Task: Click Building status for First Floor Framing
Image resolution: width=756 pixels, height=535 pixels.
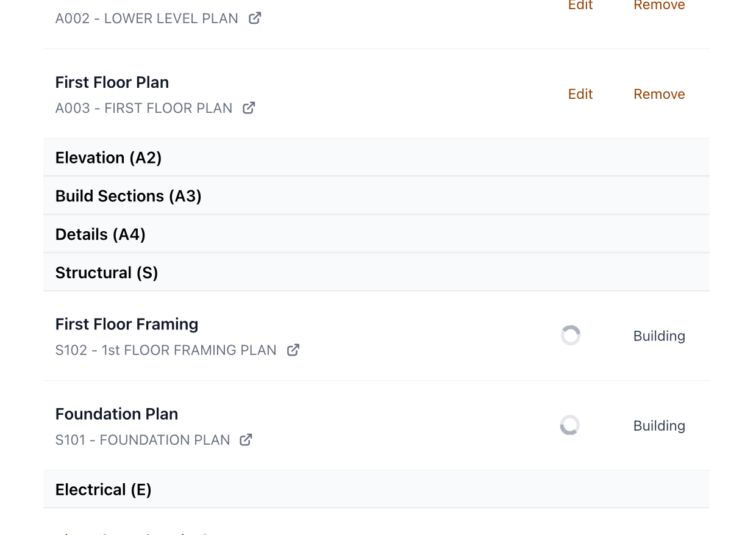Action: point(659,336)
